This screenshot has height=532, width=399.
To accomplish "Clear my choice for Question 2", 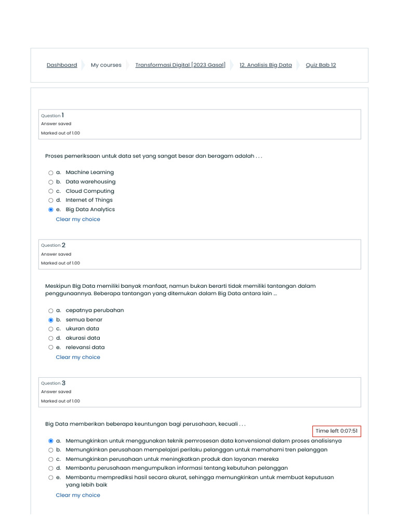I will click(78, 357).
